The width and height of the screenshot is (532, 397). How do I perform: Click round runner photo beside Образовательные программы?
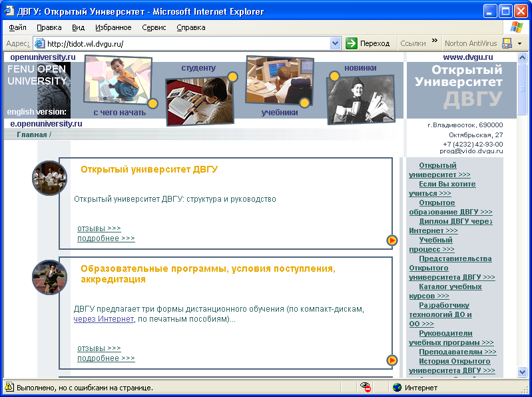[49, 277]
